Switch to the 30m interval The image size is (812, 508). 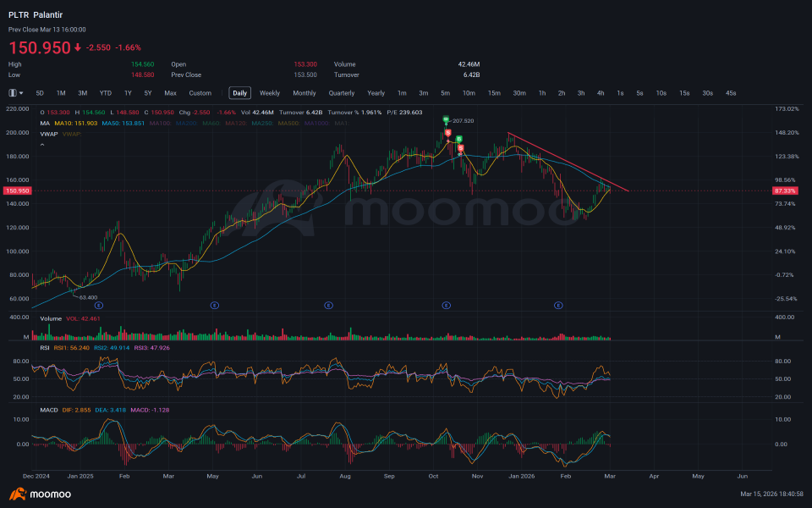pos(519,93)
